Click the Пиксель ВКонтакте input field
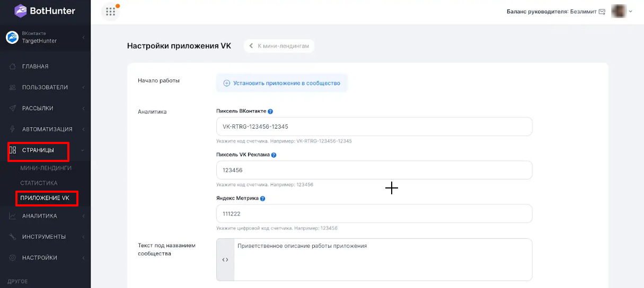The image size is (644, 288). 374,127
